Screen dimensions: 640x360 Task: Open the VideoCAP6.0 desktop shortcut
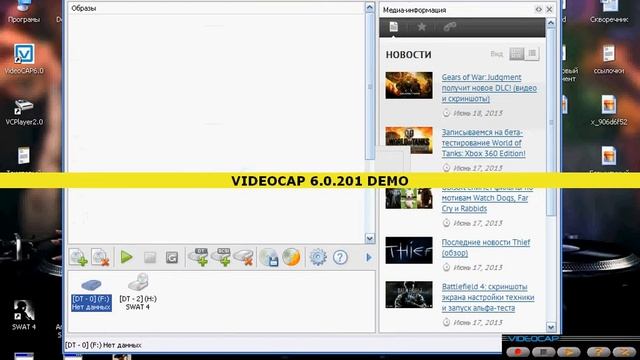coord(24,59)
